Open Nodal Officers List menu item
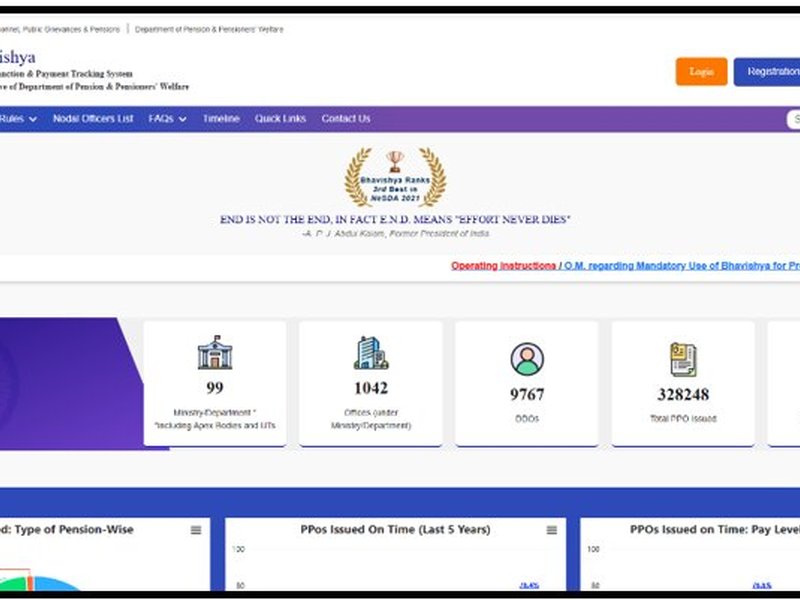Image resolution: width=800 pixels, height=600 pixels. [x=93, y=118]
